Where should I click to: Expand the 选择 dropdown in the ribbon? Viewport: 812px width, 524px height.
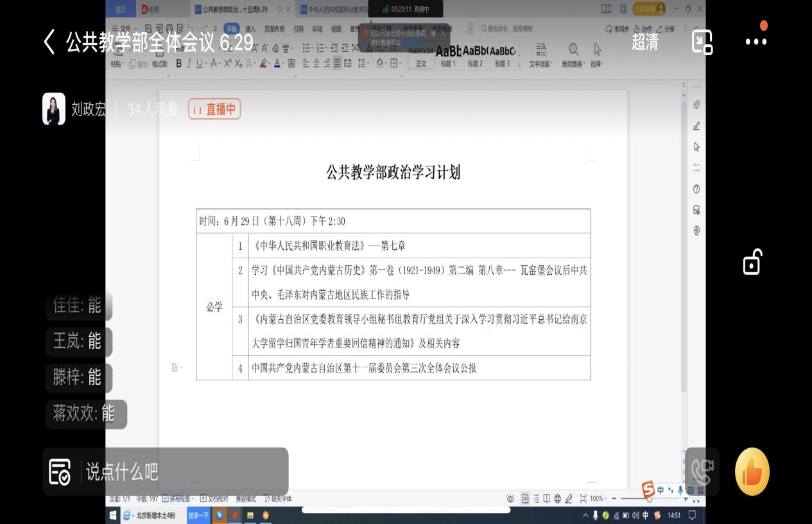coord(597,64)
